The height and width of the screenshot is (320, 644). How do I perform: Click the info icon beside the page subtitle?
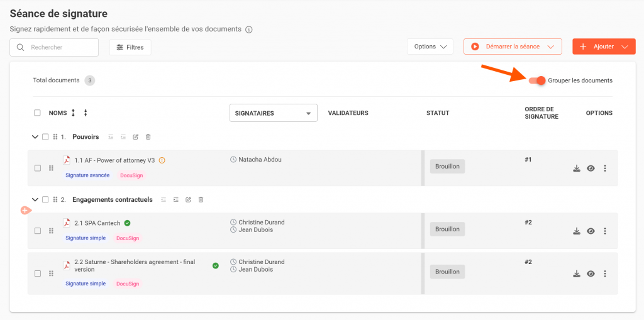tap(249, 30)
